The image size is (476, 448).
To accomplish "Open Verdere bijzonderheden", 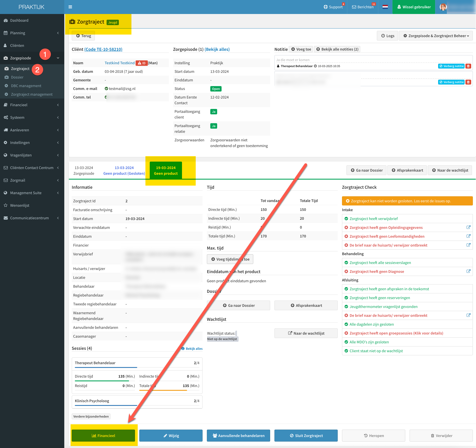I will [x=91, y=416].
